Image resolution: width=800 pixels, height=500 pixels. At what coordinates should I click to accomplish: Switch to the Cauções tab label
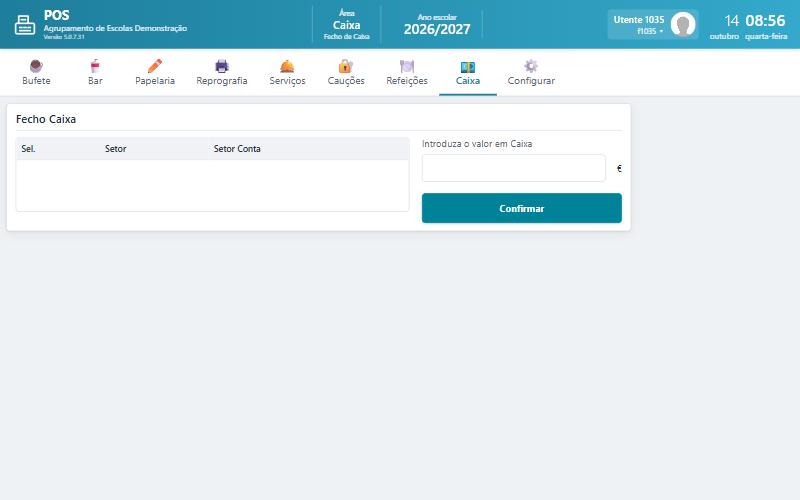(x=346, y=81)
